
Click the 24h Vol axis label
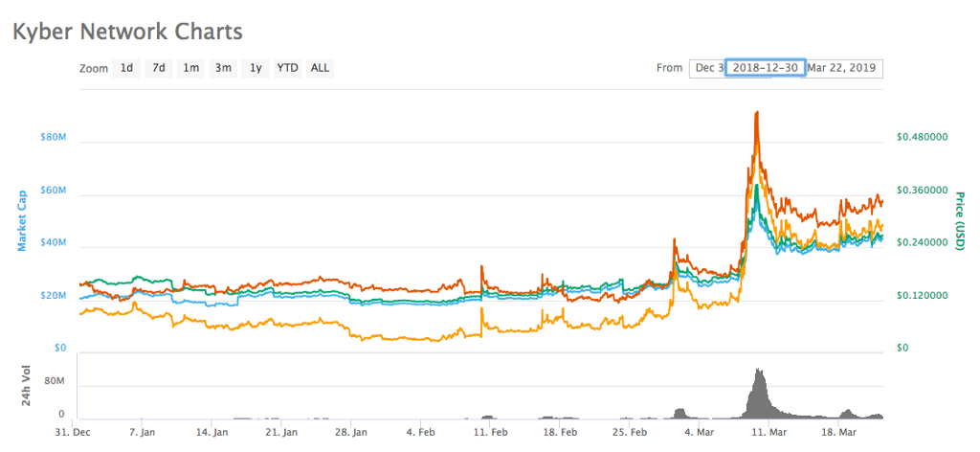pyautogui.click(x=27, y=385)
